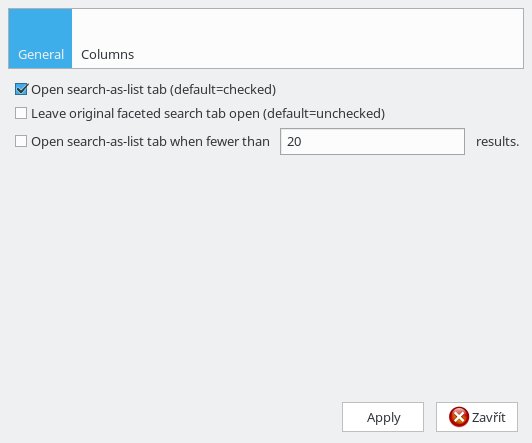Click the red X icon on Zavřít
Viewport: 532px width, 443px height.
pyautogui.click(x=459, y=417)
